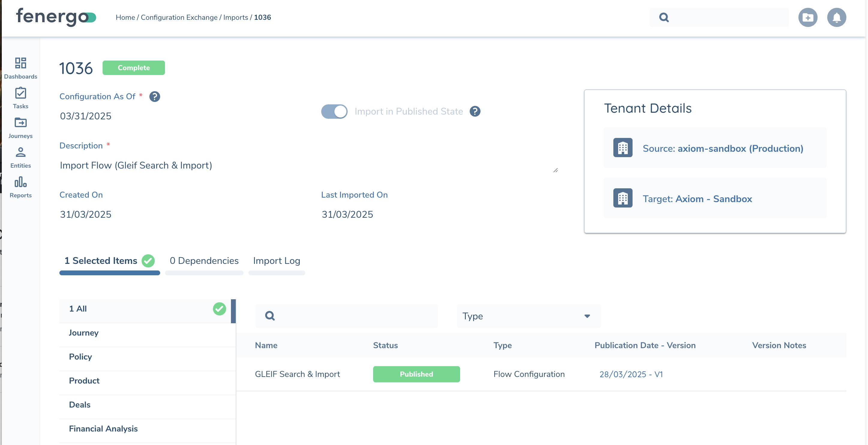The image size is (868, 445).
Task: Click the Published status badge on GLEIF row
Action: pyautogui.click(x=416, y=374)
